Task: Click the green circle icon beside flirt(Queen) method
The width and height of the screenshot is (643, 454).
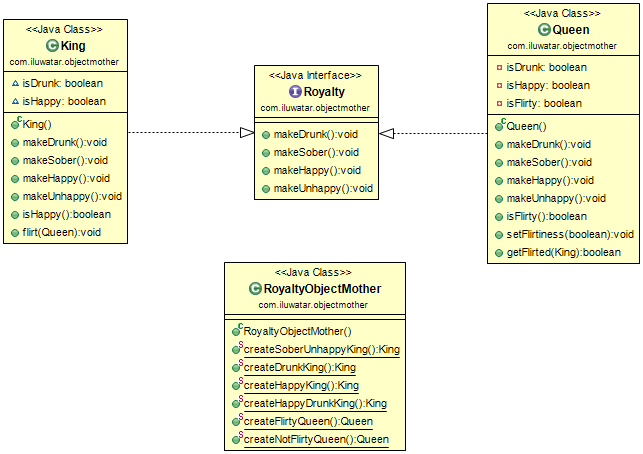Action: click(x=15, y=232)
